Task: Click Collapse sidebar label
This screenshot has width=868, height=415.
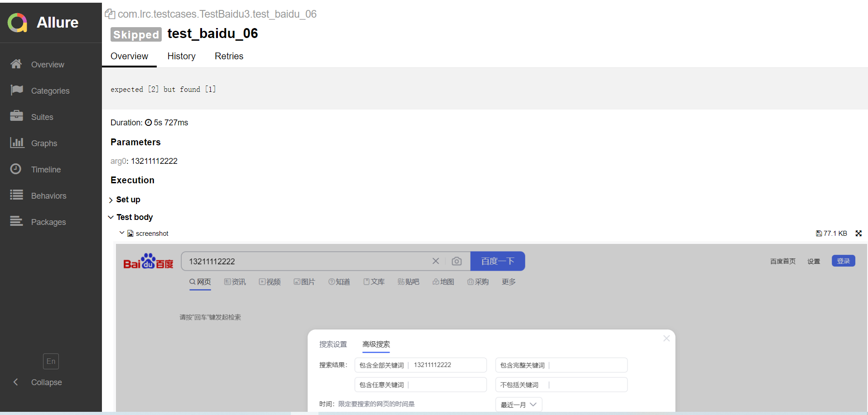Action: tap(46, 382)
